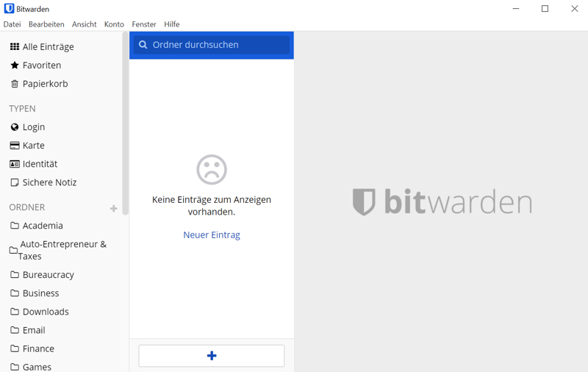Click the Downloads folder icon
Viewport: 588px width, 372px height.
[15, 312]
